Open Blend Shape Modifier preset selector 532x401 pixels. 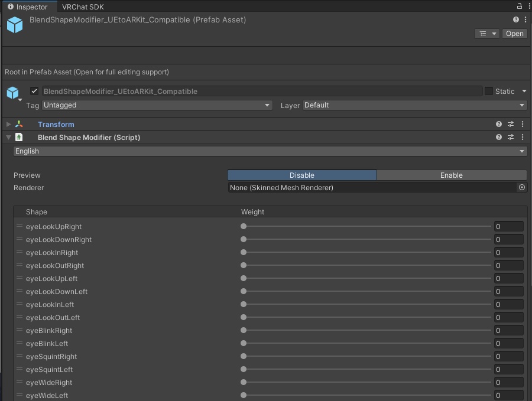tap(511, 137)
